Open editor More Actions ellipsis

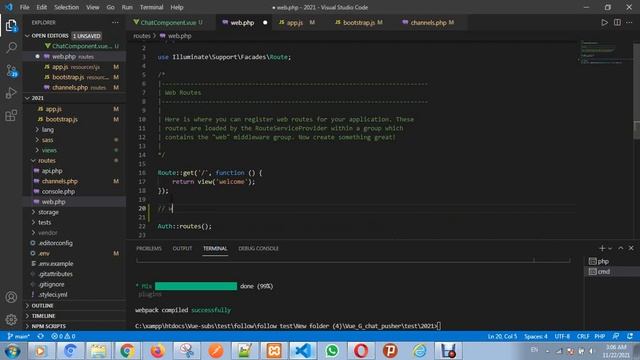coord(629,22)
